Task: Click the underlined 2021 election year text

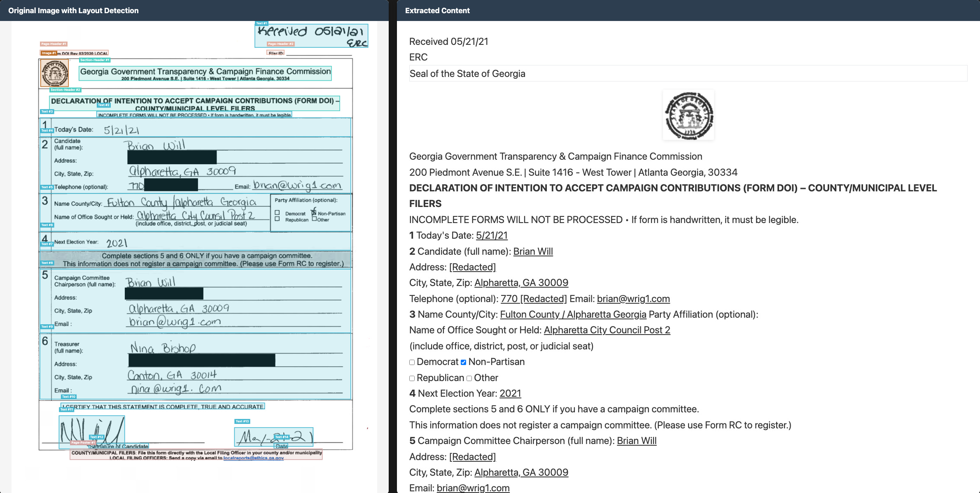Action: [510, 393]
